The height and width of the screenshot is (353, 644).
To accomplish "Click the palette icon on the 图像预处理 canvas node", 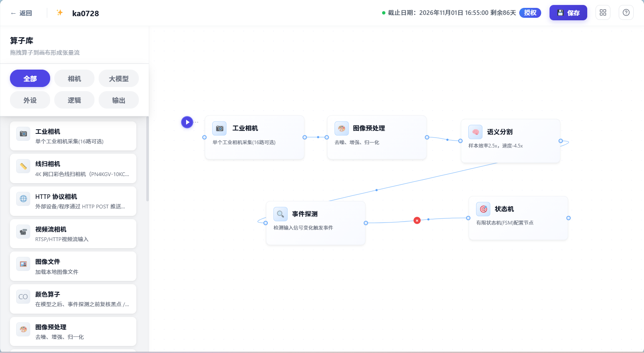I will click(x=341, y=128).
